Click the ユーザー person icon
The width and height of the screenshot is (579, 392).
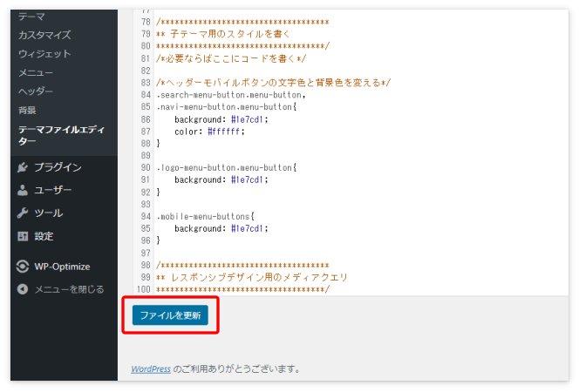[x=23, y=190]
